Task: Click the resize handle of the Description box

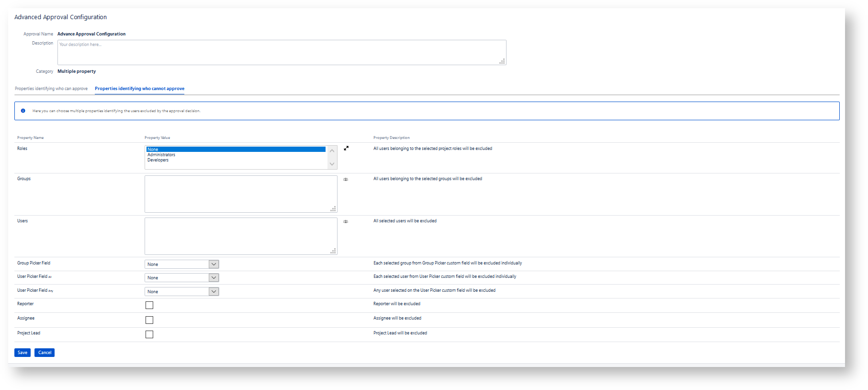Action: [x=502, y=61]
